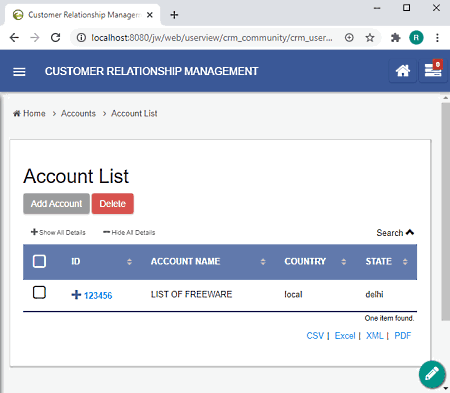Select the Customer Relationship Management browser tab
This screenshot has width=450, height=393.
point(83,15)
